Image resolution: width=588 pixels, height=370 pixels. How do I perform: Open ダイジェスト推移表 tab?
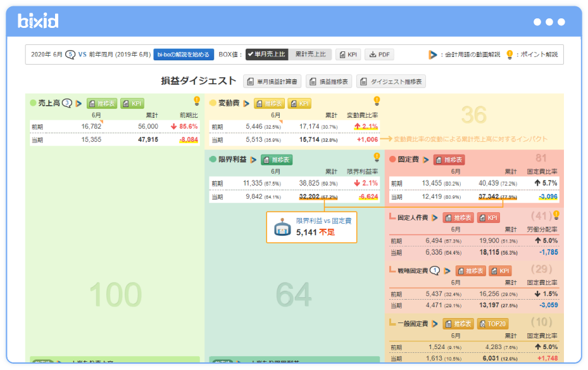tap(391, 82)
